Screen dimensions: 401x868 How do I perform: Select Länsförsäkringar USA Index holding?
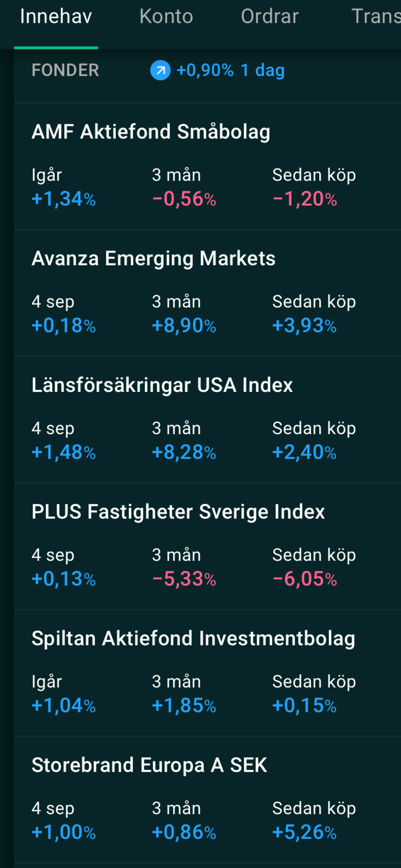point(162,385)
